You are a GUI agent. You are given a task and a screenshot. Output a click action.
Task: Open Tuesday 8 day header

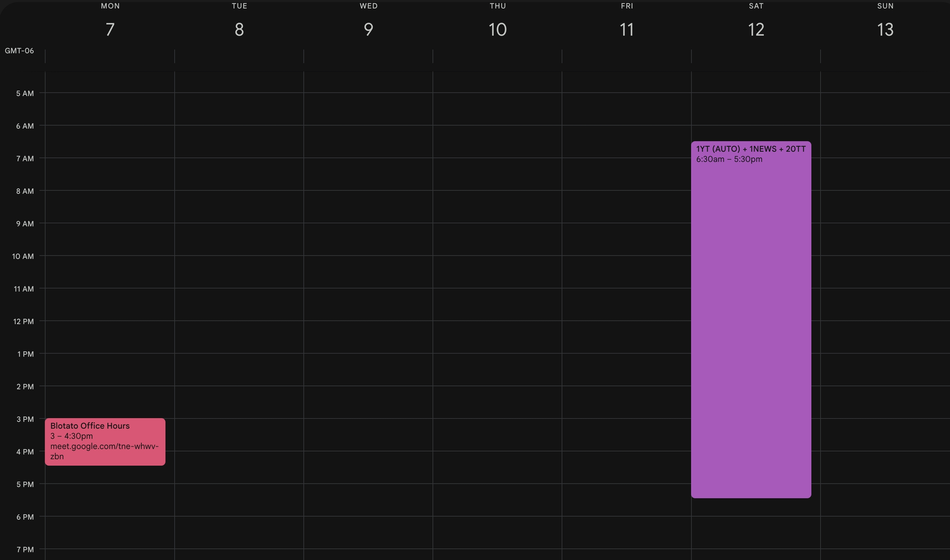point(239,29)
